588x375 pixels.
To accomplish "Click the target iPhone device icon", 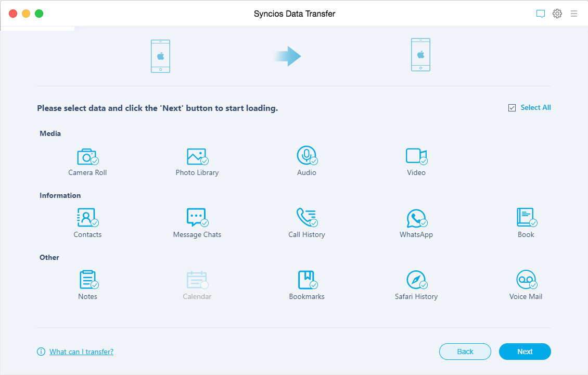I will (421, 55).
